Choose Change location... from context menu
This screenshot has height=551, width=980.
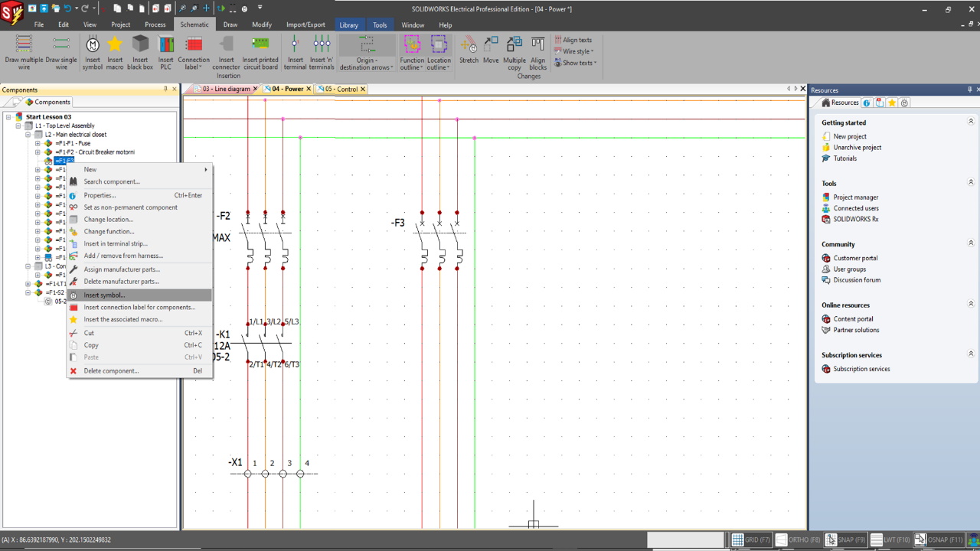tap(139, 219)
